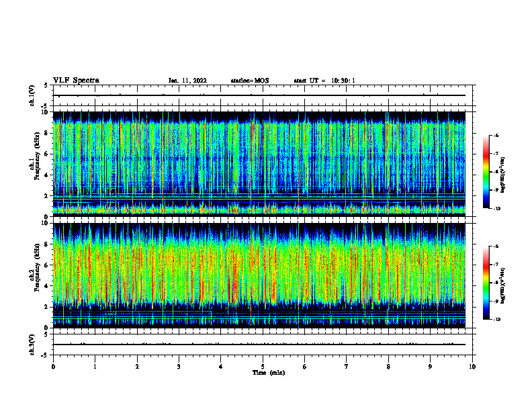The image size is (532, 411).
Task: Click the "4" kHz tick of ch.2 frequency axis
Action: (47, 286)
